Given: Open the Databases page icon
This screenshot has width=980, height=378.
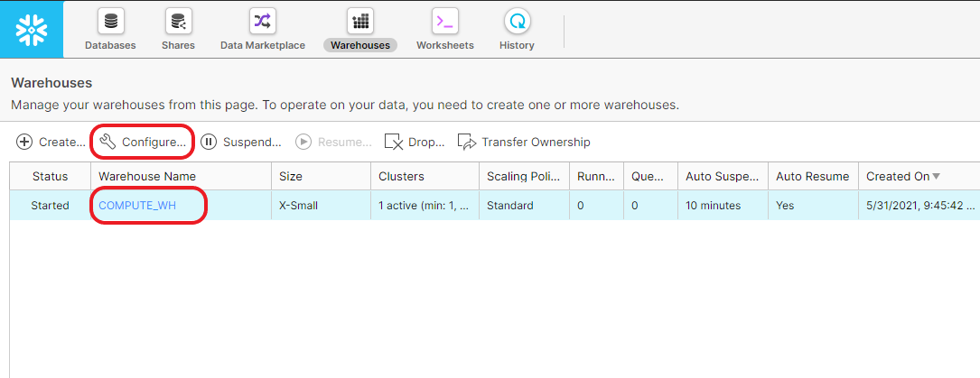Looking at the screenshot, I should 110,22.
